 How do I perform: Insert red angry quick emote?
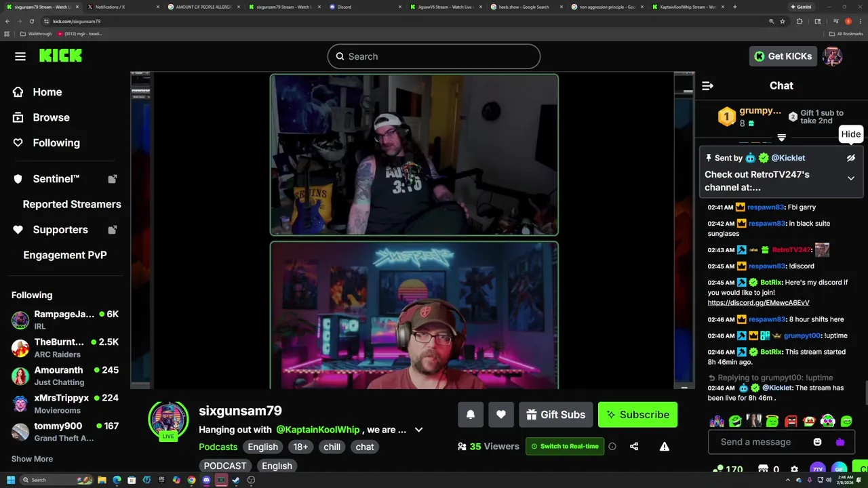[x=791, y=422]
